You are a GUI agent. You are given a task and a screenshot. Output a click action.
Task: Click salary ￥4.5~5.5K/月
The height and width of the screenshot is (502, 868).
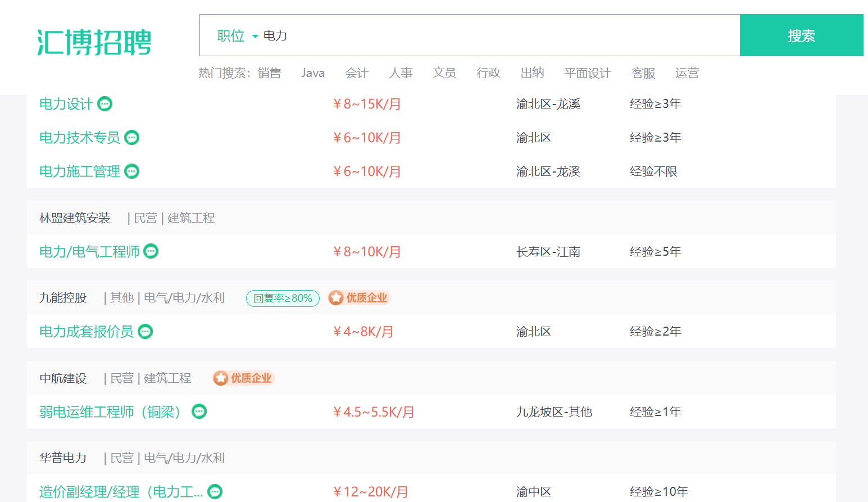pos(374,411)
